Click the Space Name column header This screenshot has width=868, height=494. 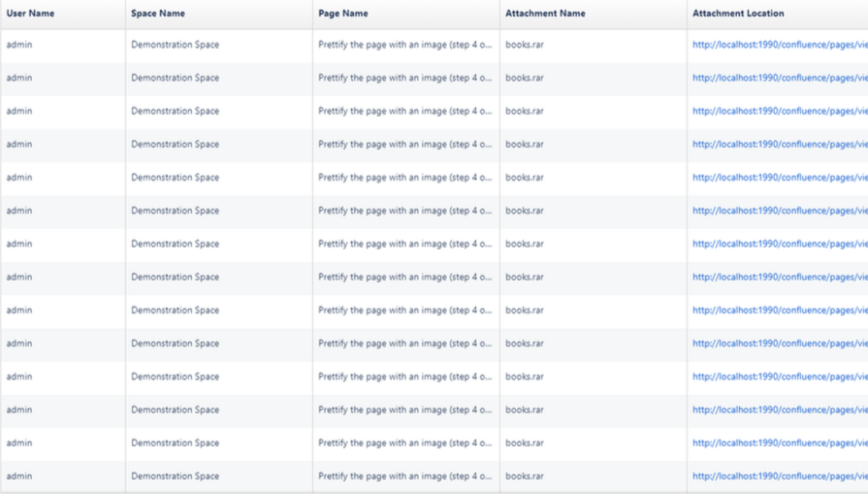point(158,14)
